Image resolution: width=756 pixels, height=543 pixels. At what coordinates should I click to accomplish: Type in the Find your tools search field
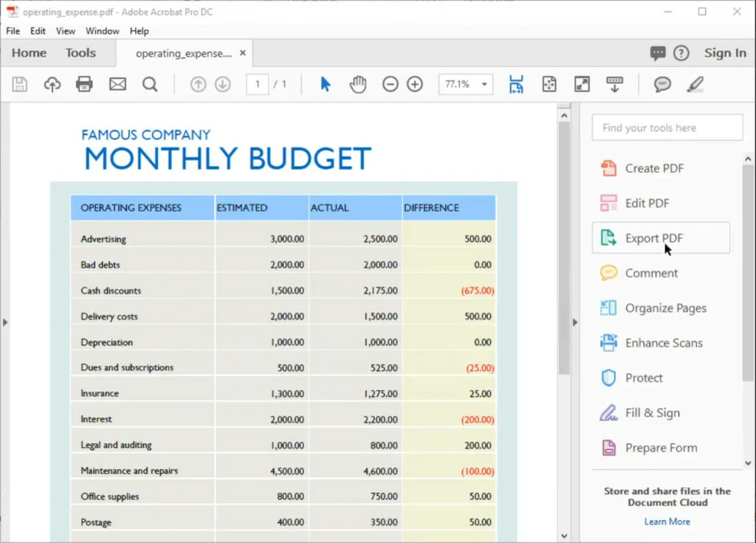click(666, 127)
